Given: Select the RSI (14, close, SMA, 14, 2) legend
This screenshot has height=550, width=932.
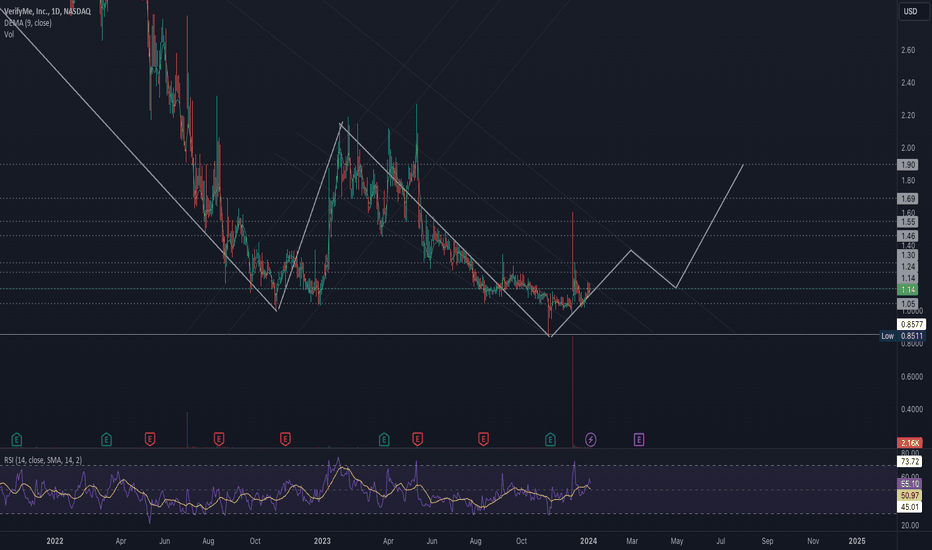Looking at the screenshot, I should pos(43,460).
